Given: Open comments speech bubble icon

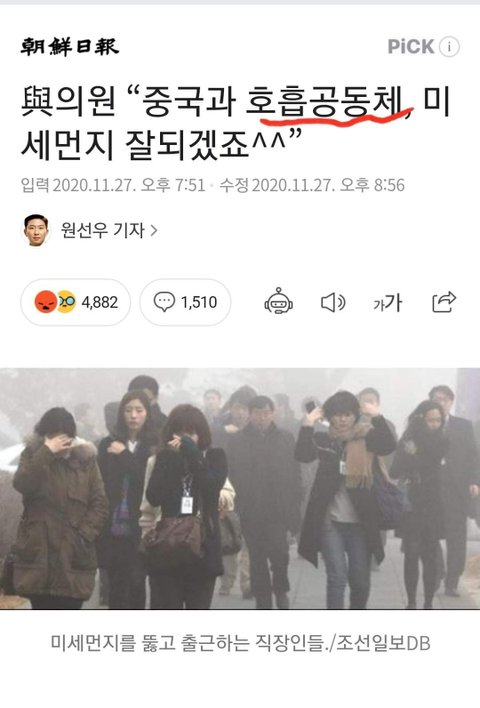Looking at the screenshot, I should coord(164,302).
